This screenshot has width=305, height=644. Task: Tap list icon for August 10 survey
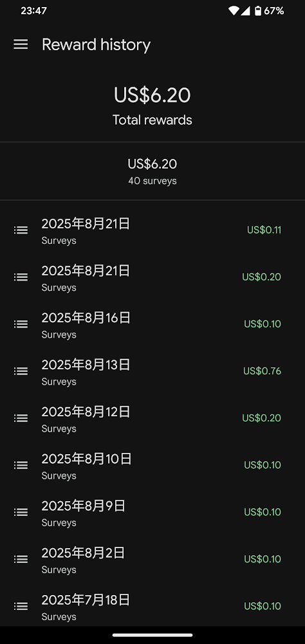click(x=21, y=465)
